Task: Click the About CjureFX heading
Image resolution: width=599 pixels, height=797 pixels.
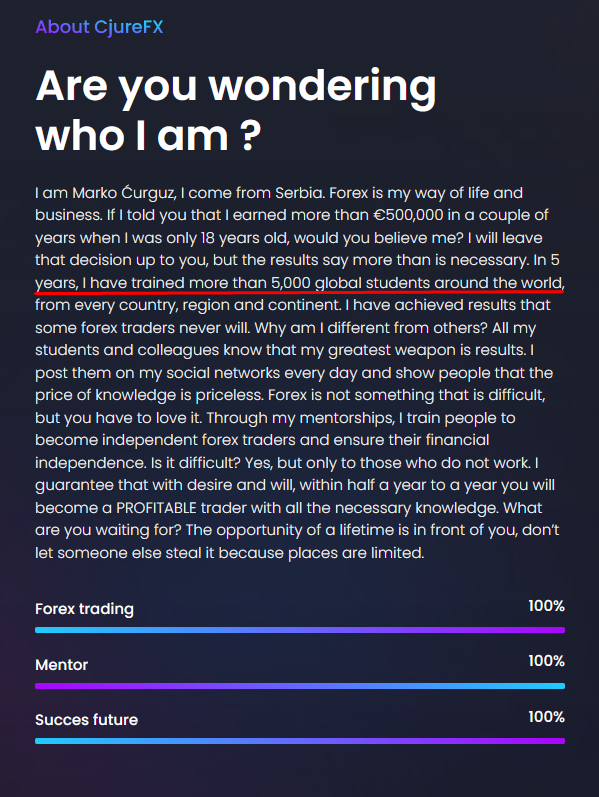Action: pyautogui.click(x=99, y=26)
